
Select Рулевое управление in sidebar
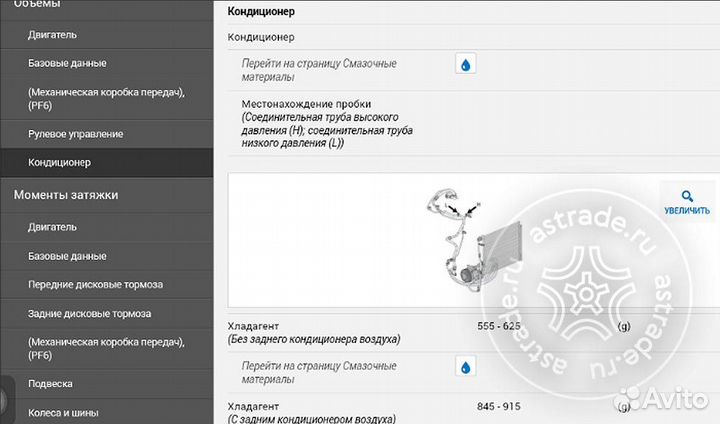click(x=76, y=134)
